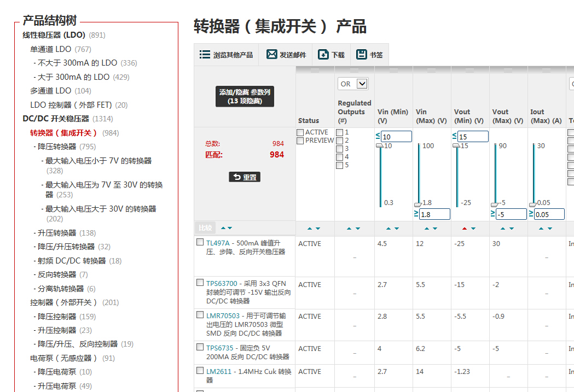Viewport: 574px width, 392px height.
Task: Sort Vout (Min) descending arrow
Action: click(473, 229)
